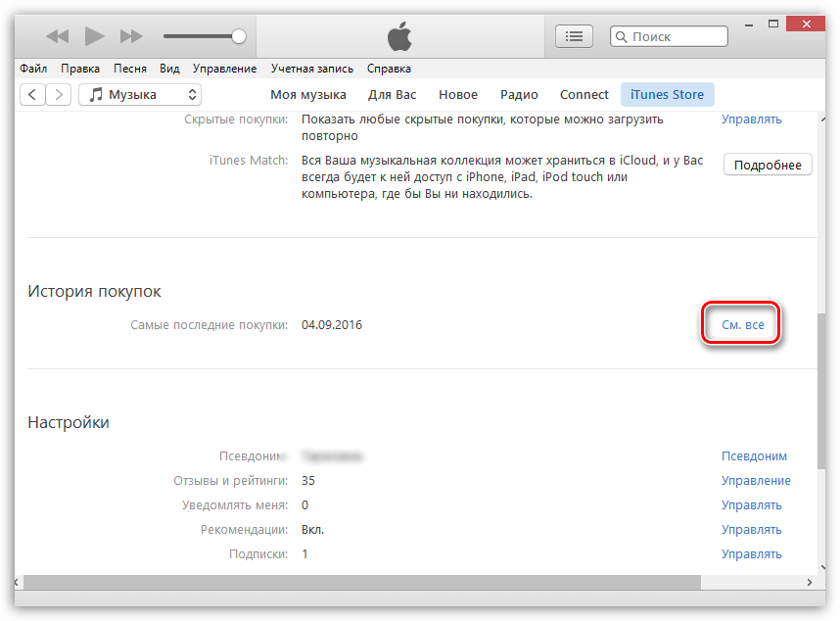Click the Псевдоним edit link
The height and width of the screenshot is (621, 840).
754,456
